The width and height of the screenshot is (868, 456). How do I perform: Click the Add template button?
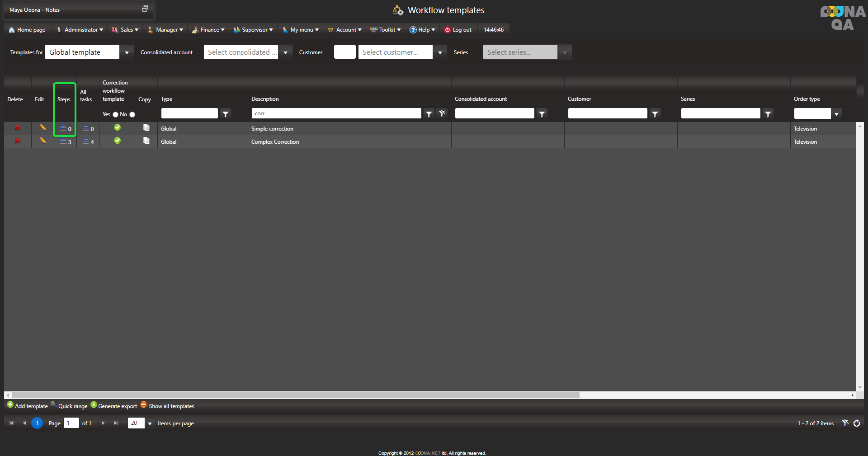27,406
